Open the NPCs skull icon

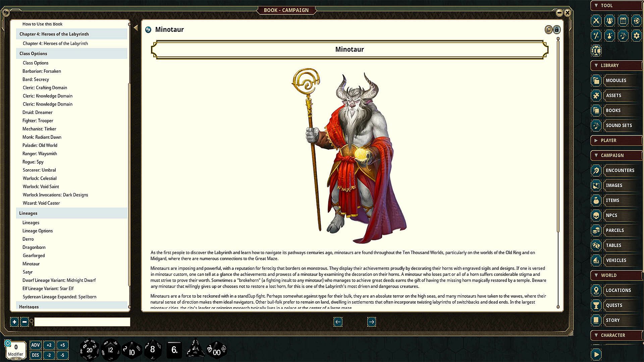596,216
